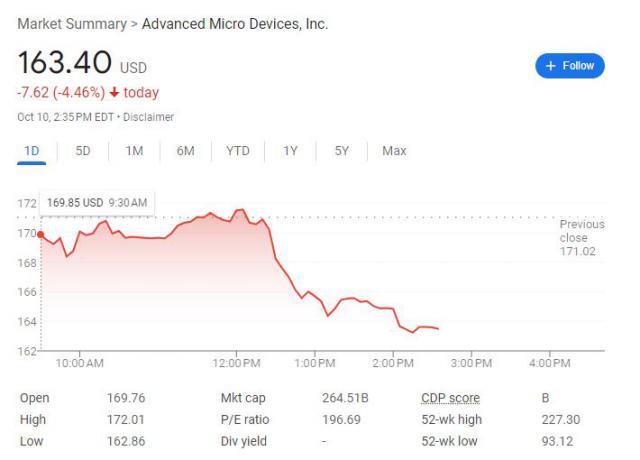Click the CDP score label
640x460 pixels.
(450, 398)
